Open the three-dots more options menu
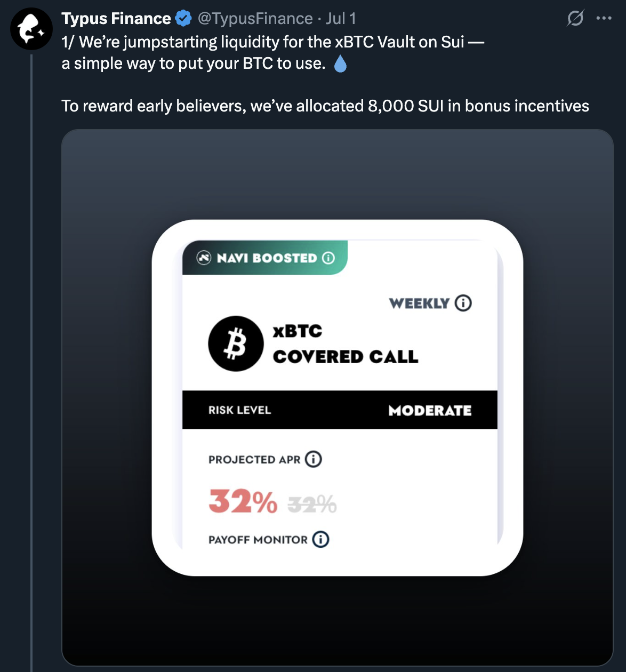626x672 pixels. pos(604,18)
